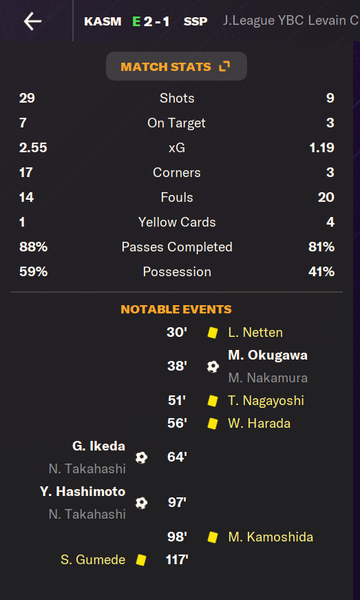This screenshot has width=360, height=600.
Task: Select the SSP team name in header
Action: coord(195,22)
